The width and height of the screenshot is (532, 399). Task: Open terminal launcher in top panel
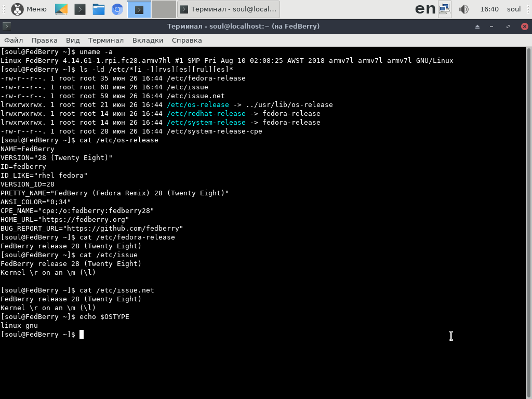[x=80, y=9]
